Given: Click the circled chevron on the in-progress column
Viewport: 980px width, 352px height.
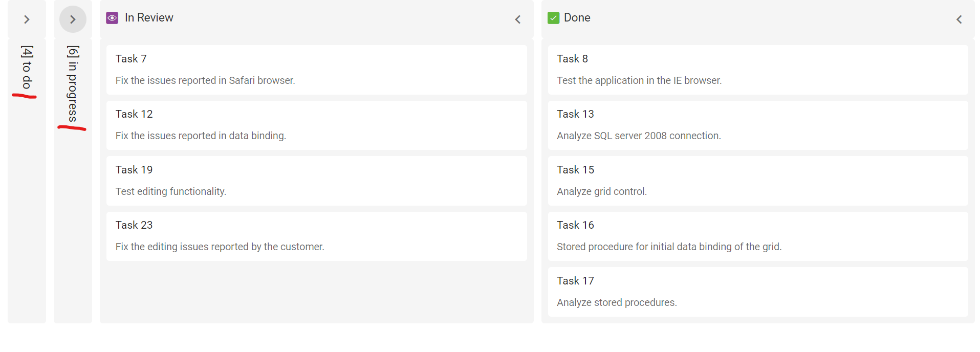Looking at the screenshot, I should (x=73, y=19).
